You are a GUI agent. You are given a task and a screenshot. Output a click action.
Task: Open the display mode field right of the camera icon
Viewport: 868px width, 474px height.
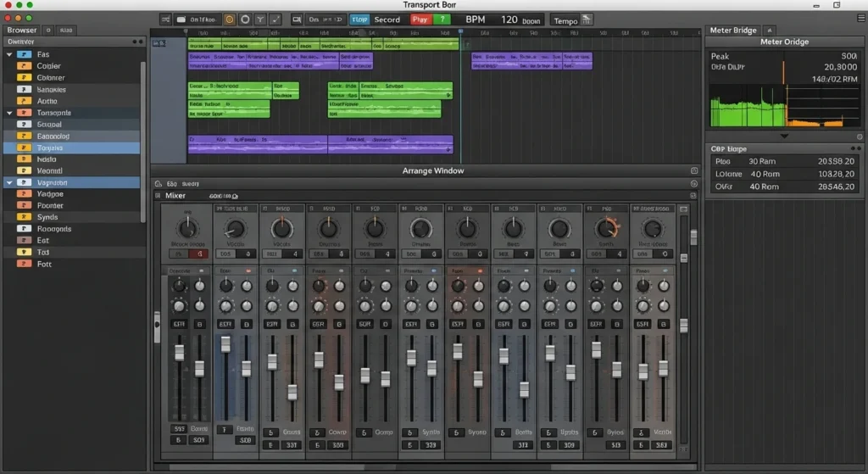pyautogui.click(x=325, y=20)
